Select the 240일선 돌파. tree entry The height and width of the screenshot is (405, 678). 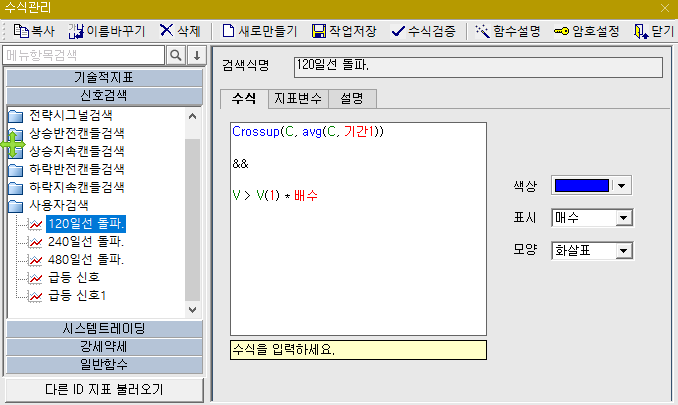[86, 242]
